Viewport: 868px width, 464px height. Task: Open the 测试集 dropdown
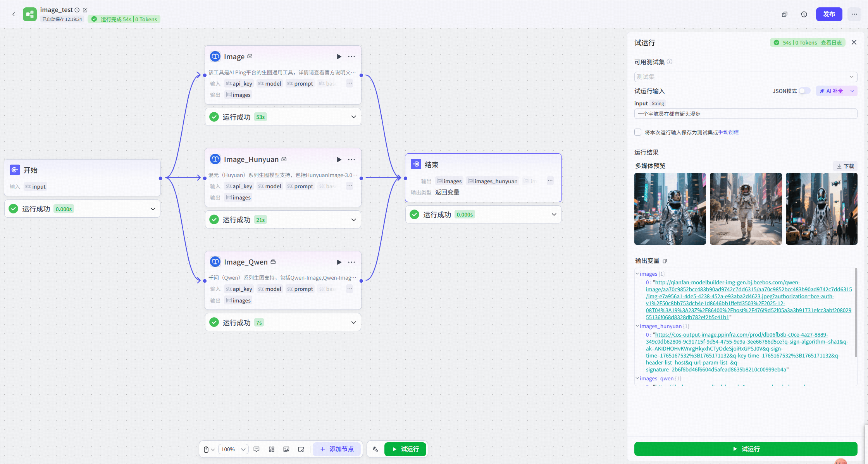pos(746,77)
